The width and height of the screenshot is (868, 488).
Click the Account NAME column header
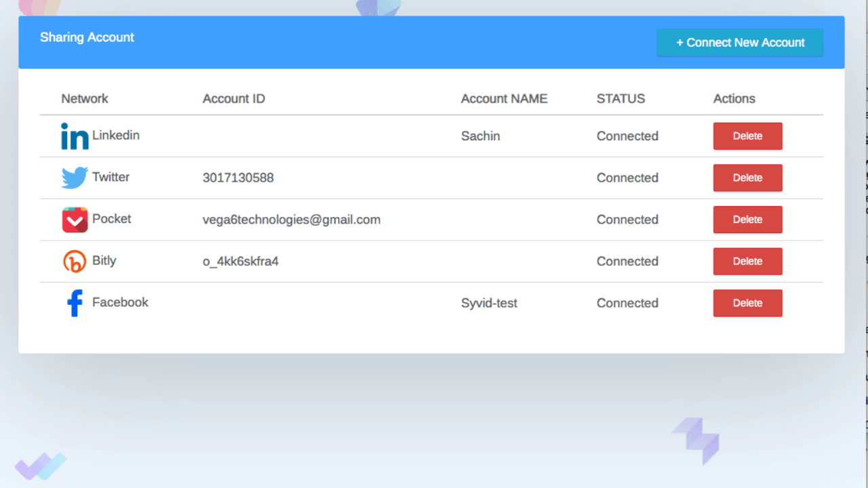(x=504, y=99)
